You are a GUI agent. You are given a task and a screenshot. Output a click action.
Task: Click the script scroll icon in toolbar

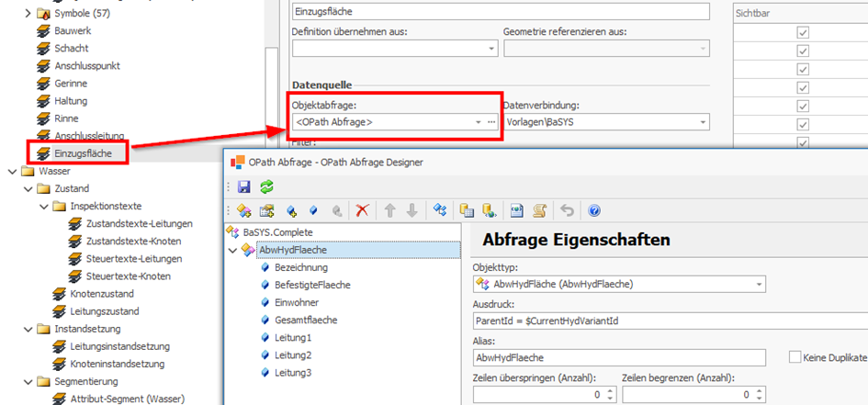tap(540, 211)
